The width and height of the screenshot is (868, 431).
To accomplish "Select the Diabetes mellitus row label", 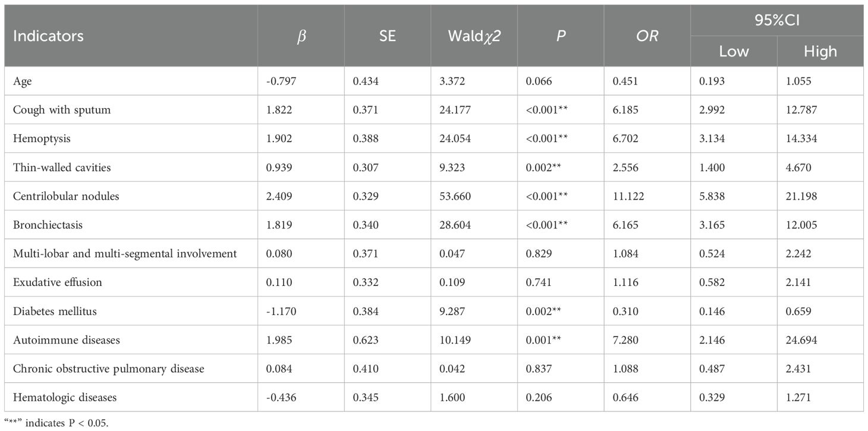I will click(x=55, y=311).
